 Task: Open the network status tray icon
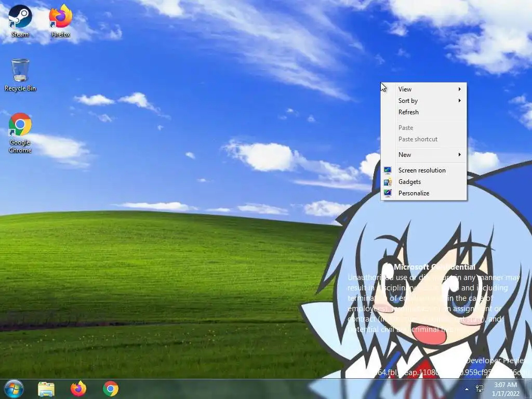(x=480, y=389)
